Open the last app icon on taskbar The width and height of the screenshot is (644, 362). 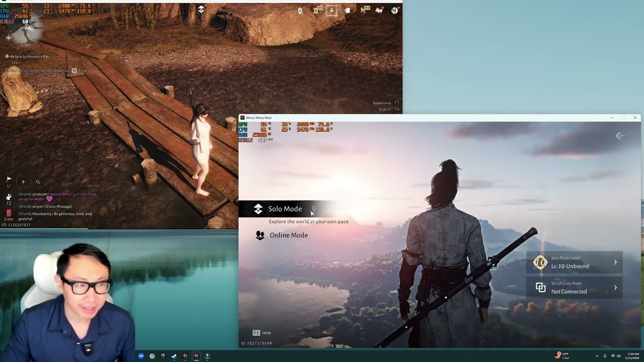tap(207, 356)
